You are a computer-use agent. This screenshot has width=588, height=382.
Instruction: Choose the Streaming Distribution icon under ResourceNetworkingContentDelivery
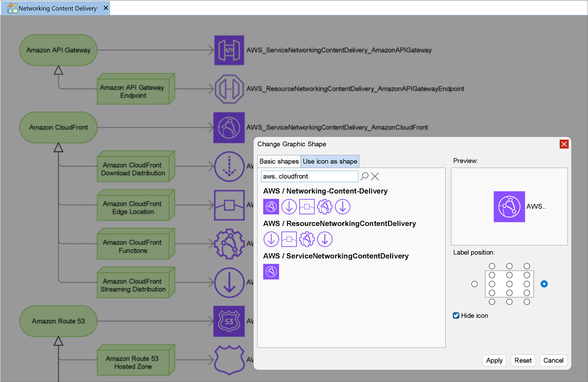pyautogui.click(x=325, y=239)
